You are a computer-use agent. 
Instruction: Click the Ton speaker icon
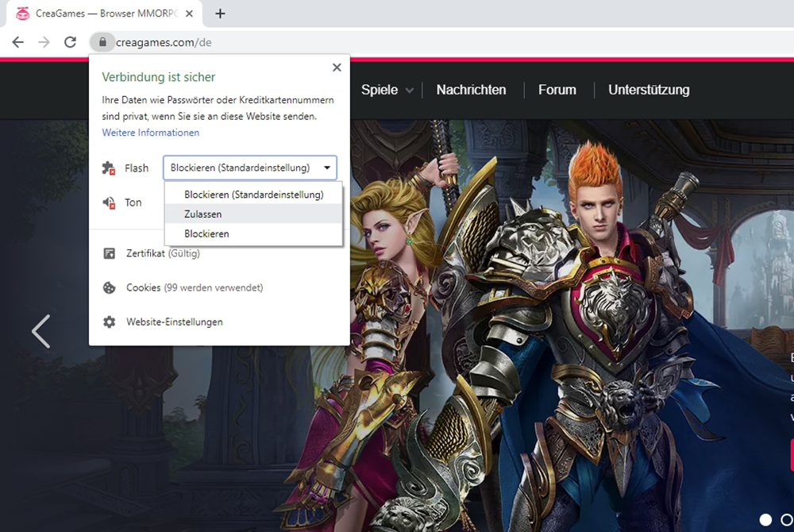(x=110, y=202)
